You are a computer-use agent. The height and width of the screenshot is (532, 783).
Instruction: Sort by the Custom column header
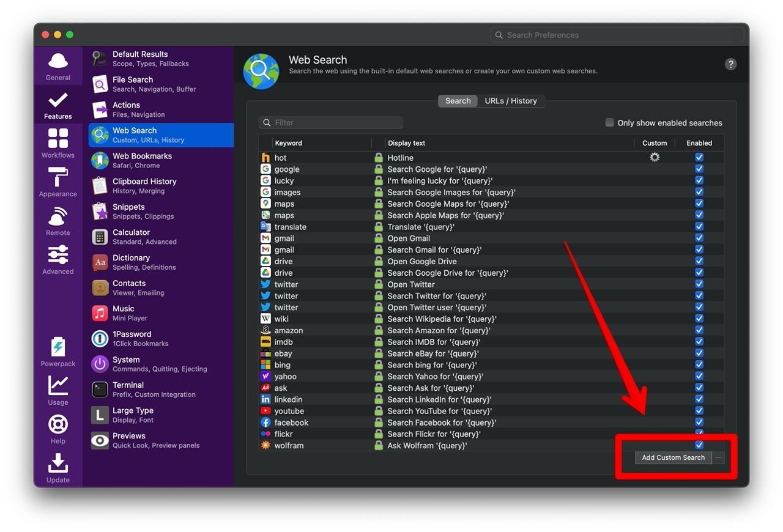click(655, 143)
